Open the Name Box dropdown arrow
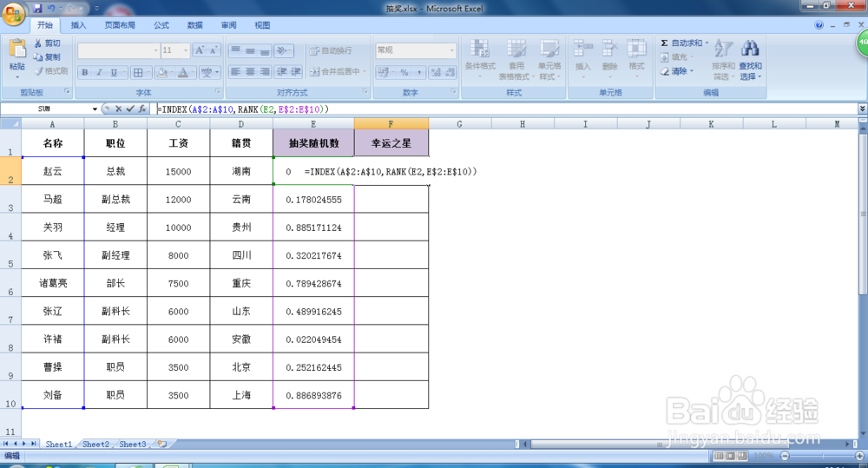 click(95, 109)
